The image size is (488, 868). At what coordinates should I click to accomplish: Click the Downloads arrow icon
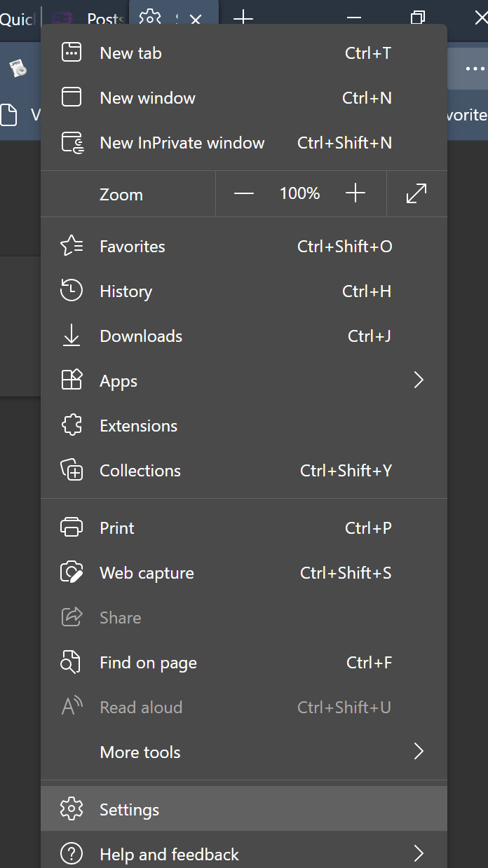pyautogui.click(x=72, y=336)
